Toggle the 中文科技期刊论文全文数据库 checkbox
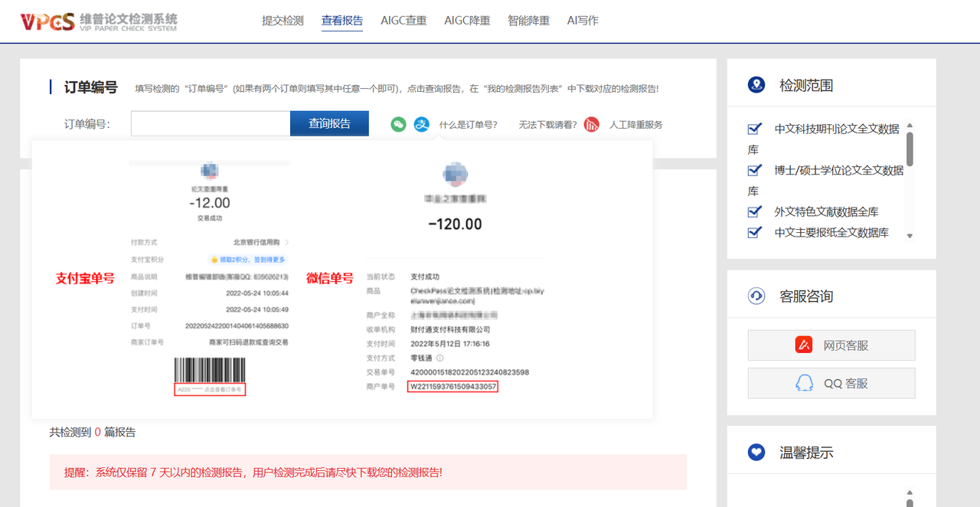The width and height of the screenshot is (980, 507). (x=755, y=129)
